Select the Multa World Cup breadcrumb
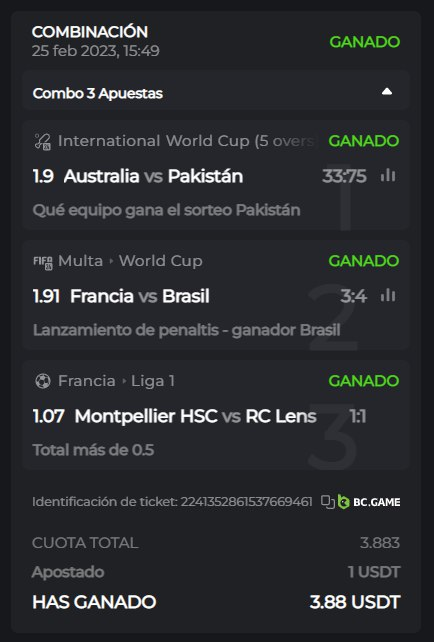Viewport: 434px width, 642px height. pos(130,261)
